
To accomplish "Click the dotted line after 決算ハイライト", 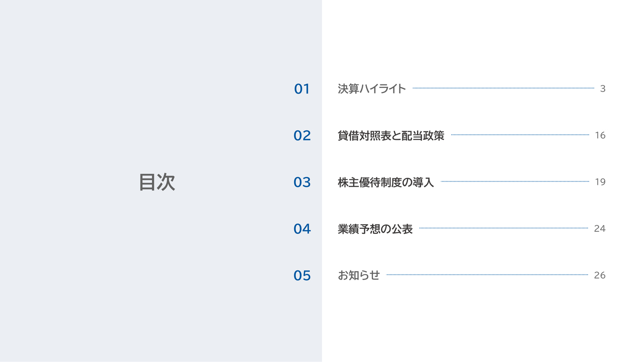I will coord(503,88).
